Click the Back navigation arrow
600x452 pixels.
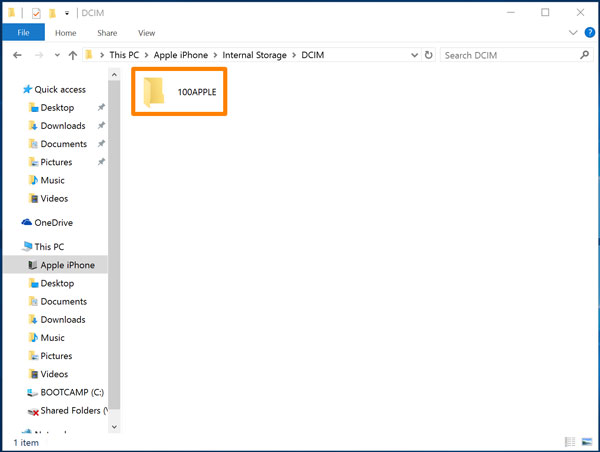pyautogui.click(x=17, y=55)
